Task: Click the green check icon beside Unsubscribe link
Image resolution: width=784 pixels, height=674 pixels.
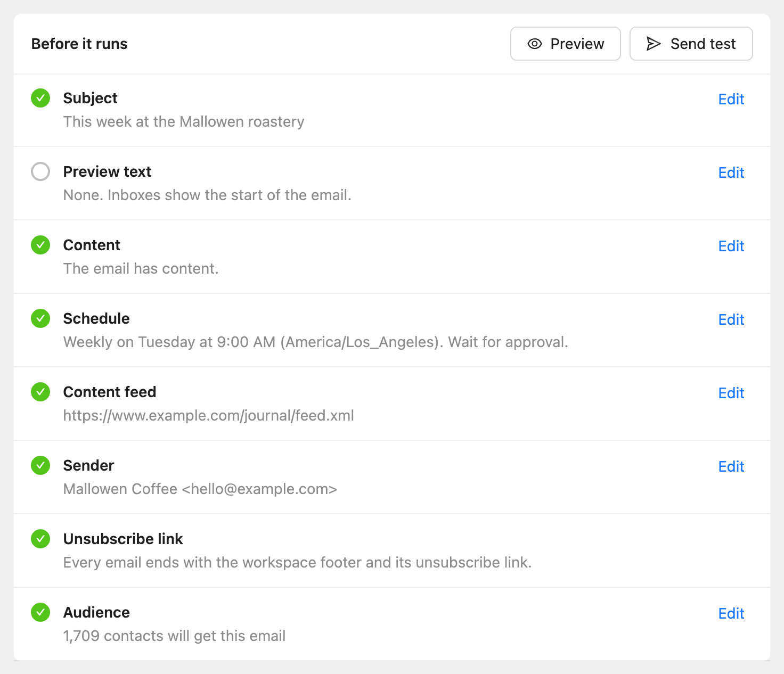Action: click(40, 539)
